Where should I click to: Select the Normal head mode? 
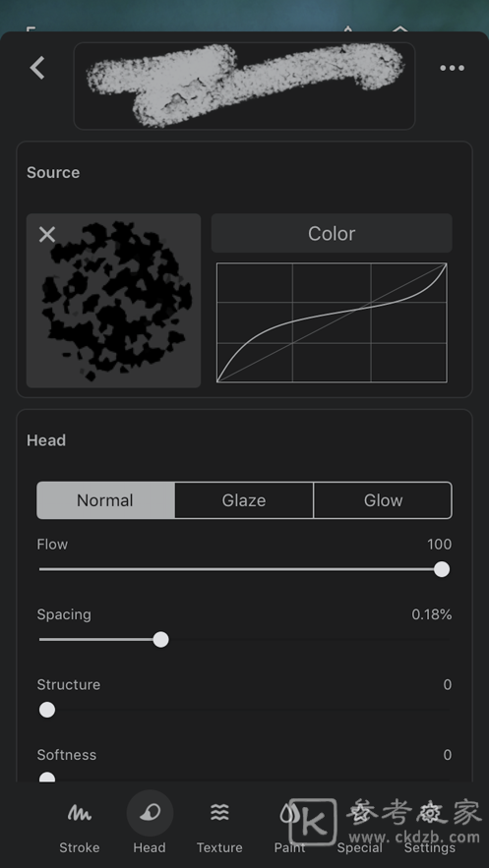click(x=106, y=500)
